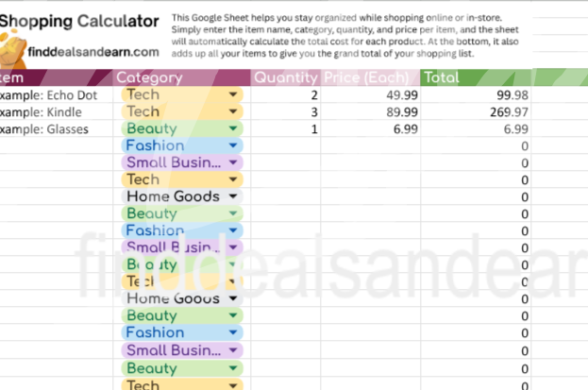Select the Quantity column header
588x390 pixels.
(x=285, y=77)
